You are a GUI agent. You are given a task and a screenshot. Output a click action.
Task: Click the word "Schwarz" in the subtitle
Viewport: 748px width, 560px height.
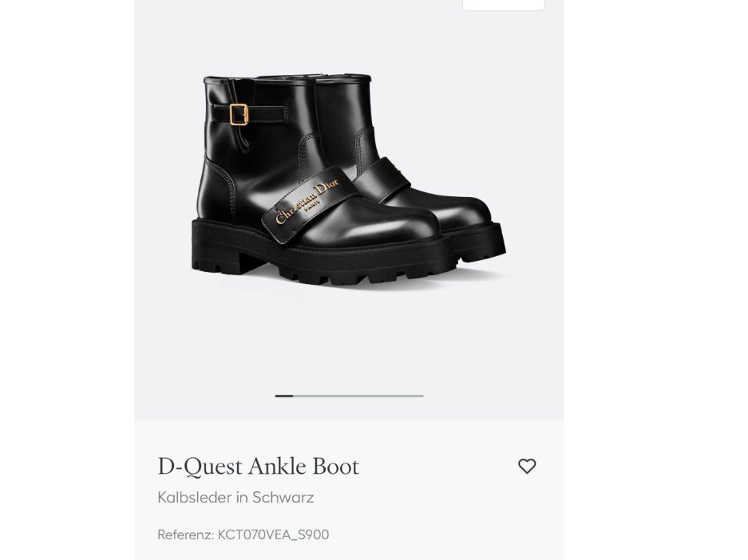[283, 498]
